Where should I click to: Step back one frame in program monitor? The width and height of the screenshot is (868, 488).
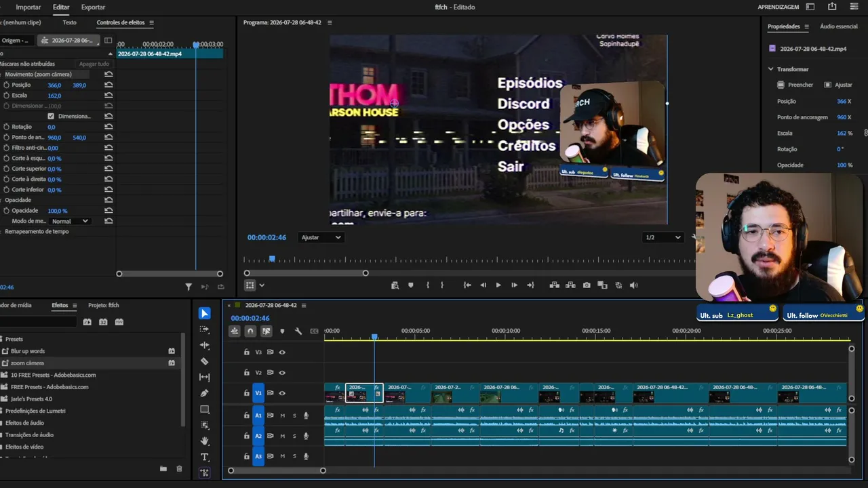coord(483,285)
